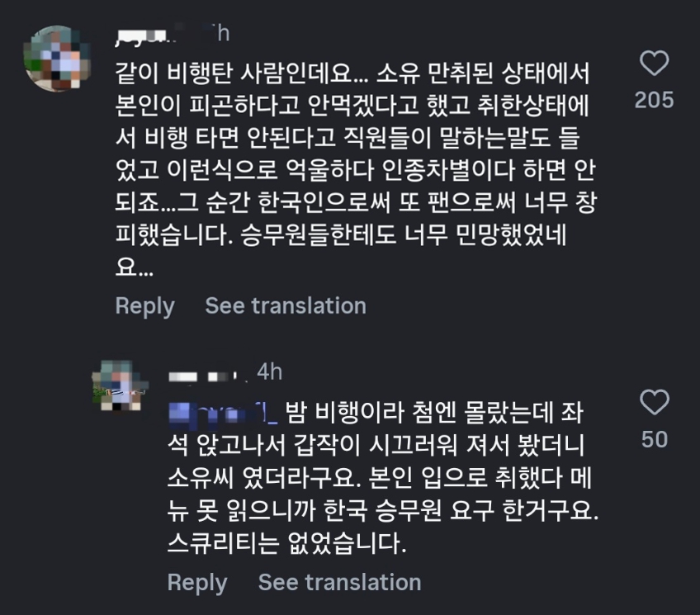Reply to the second comment

(198, 582)
